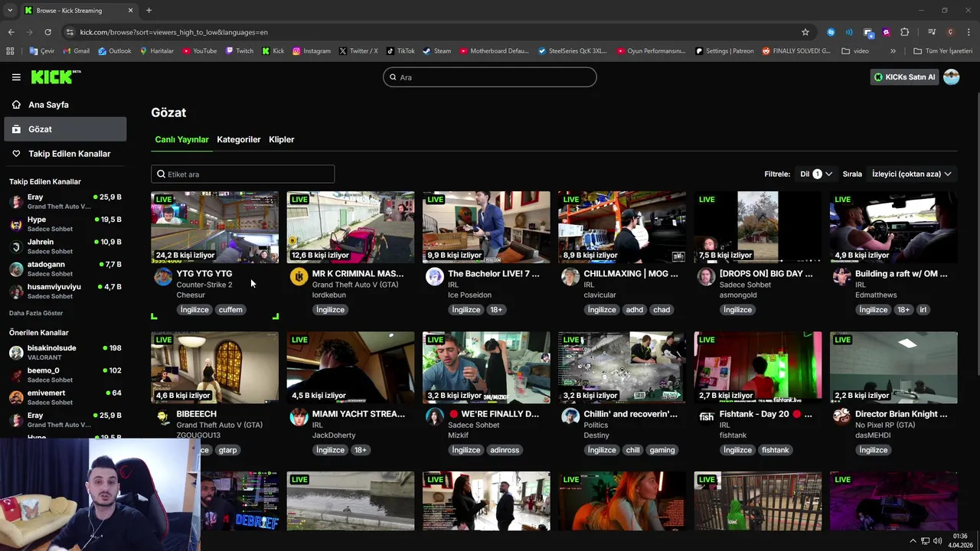The height and width of the screenshot is (551, 980).
Task: Click the Etiket ara tag search field
Action: (243, 174)
